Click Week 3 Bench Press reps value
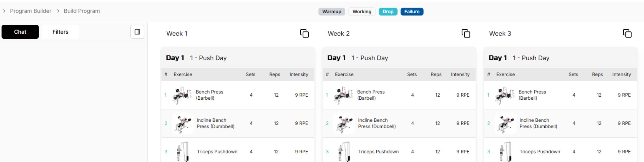The image size is (644, 162). tap(599, 95)
